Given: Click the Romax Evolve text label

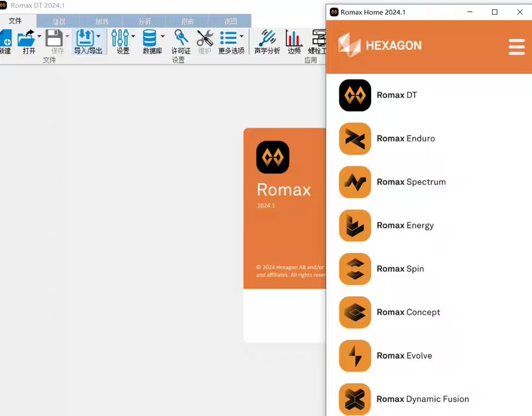Looking at the screenshot, I should (404, 356).
